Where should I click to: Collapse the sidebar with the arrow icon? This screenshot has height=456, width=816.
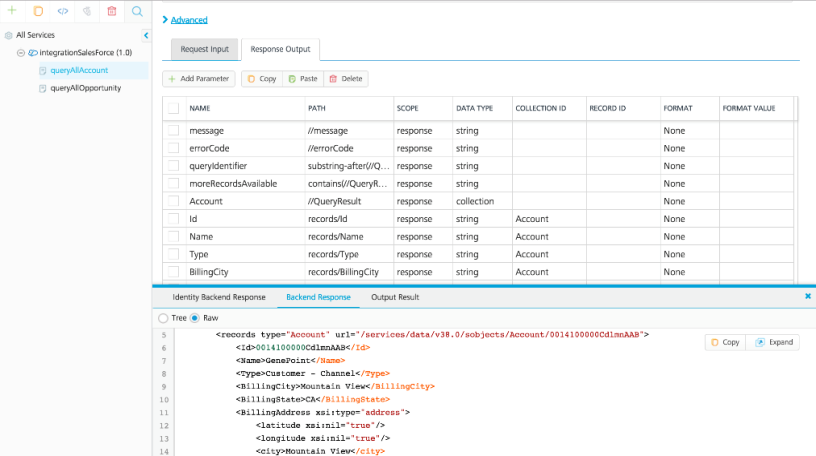(146, 35)
